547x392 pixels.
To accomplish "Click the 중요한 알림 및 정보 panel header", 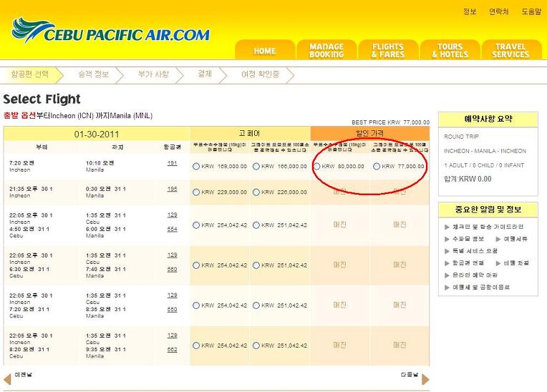I will click(x=488, y=210).
